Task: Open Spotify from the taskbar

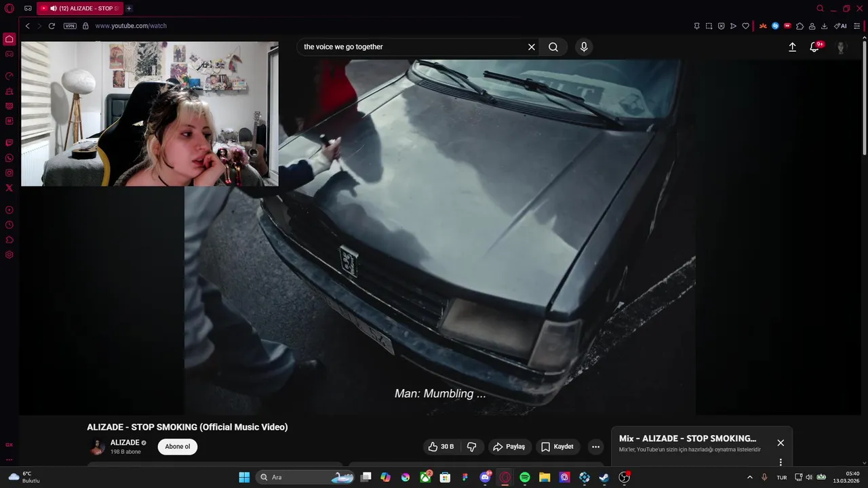Action: pos(525,477)
